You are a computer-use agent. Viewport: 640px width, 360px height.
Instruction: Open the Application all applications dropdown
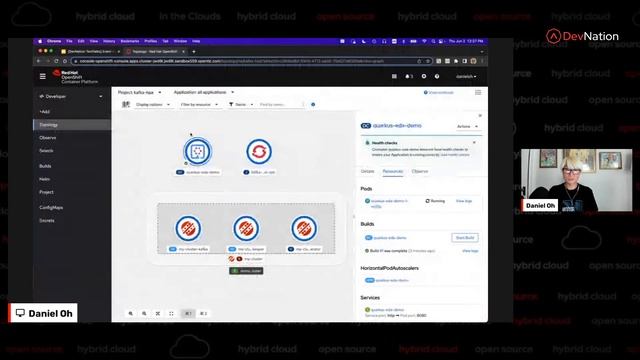204,93
